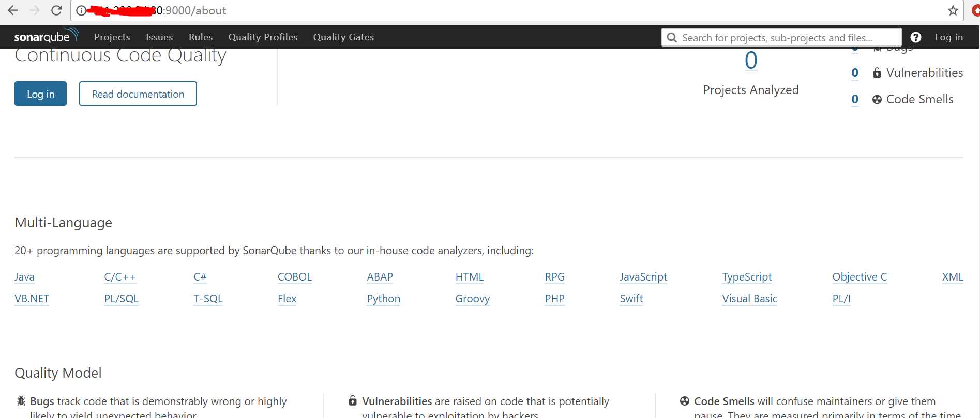Click the SonarQube logo
Image resolution: width=980 pixels, height=418 pixels.
coord(47,36)
